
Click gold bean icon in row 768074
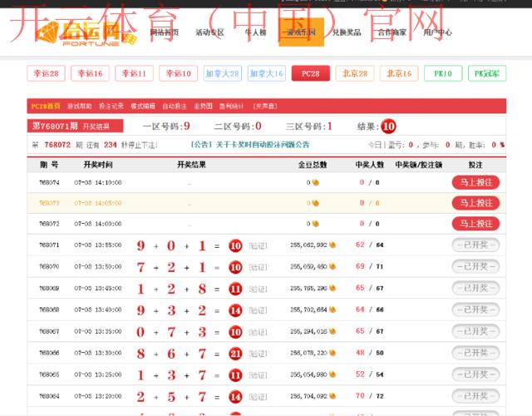[x=316, y=182]
